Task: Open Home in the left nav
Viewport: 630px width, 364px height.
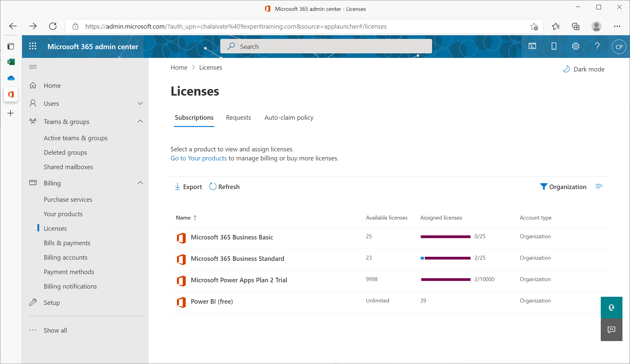Action: pyautogui.click(x=52, y=85)
